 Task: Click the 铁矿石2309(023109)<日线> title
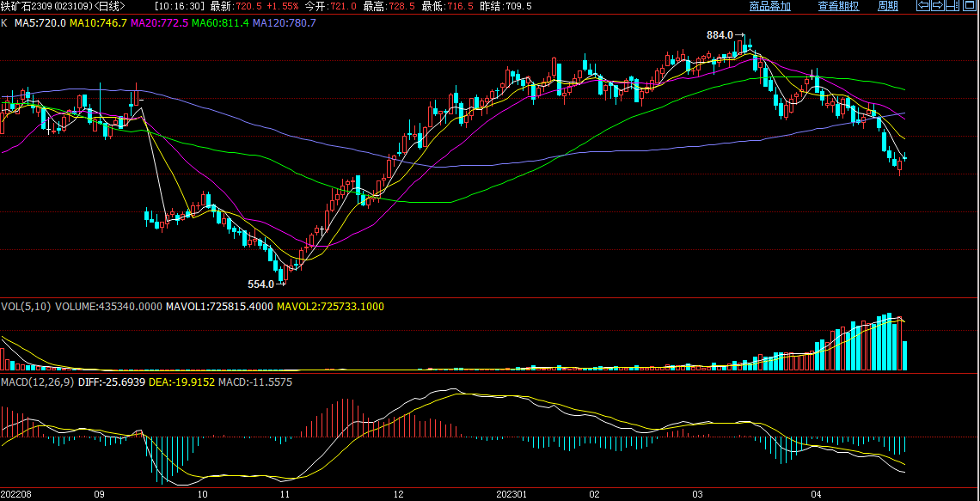(63, 6)
